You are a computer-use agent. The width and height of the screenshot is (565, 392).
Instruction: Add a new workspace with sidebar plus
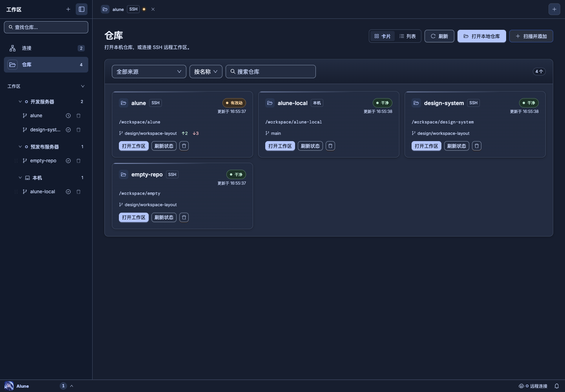(x=68, y=9)
